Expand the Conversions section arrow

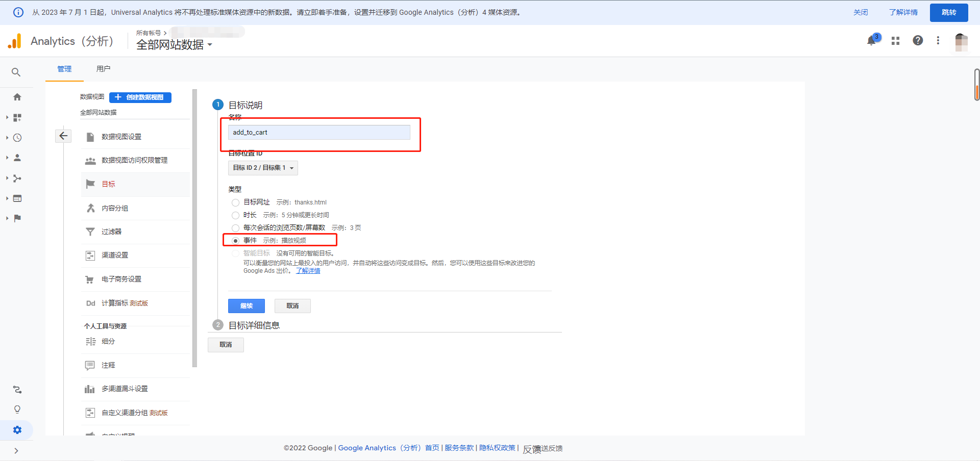[x=7, y=218]
